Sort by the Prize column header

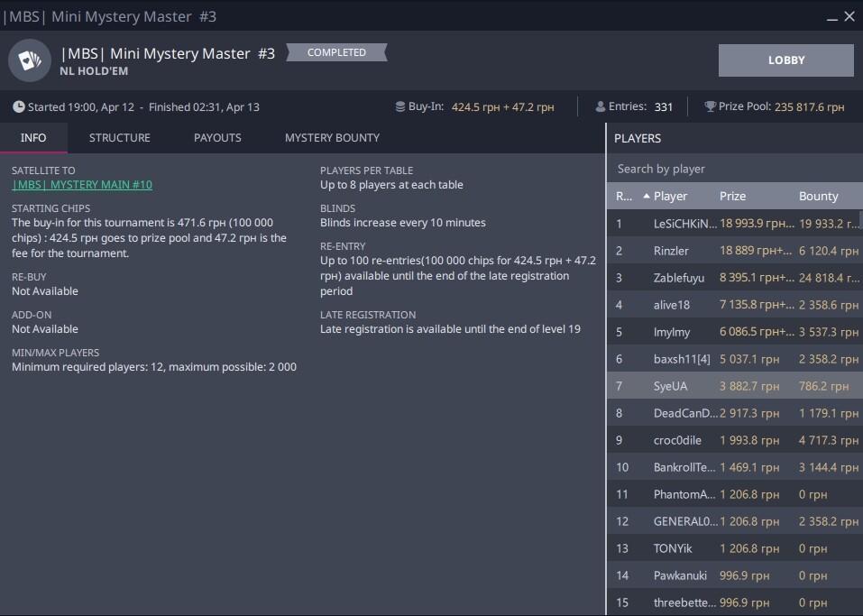[732, 196]
